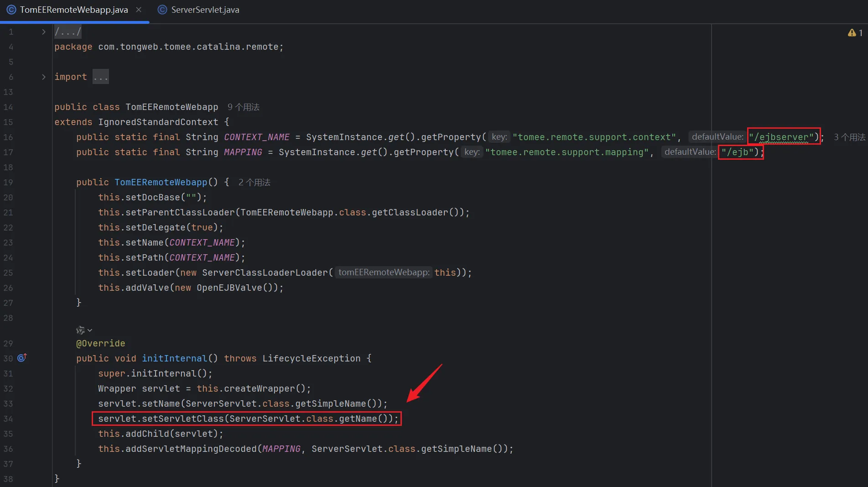
Task: Close the TomEERemoteWebapp.java tab
Action: [x=139, y=10]
